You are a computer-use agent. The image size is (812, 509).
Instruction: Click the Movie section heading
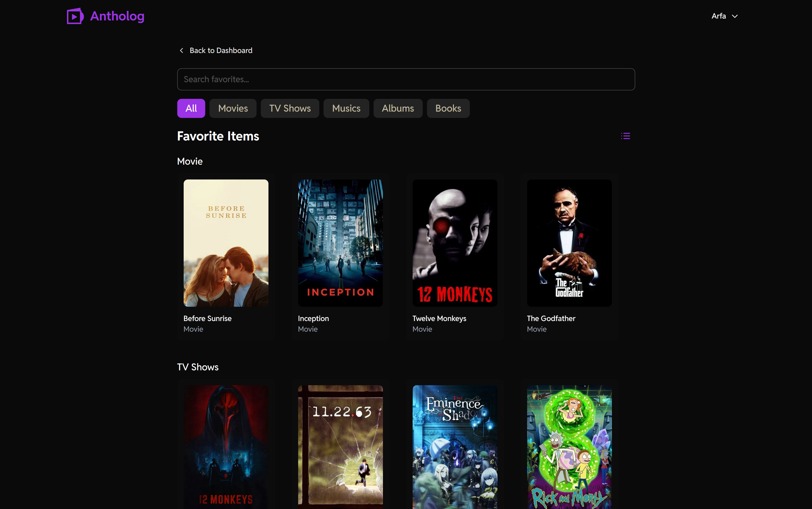[x=190, y=162]
